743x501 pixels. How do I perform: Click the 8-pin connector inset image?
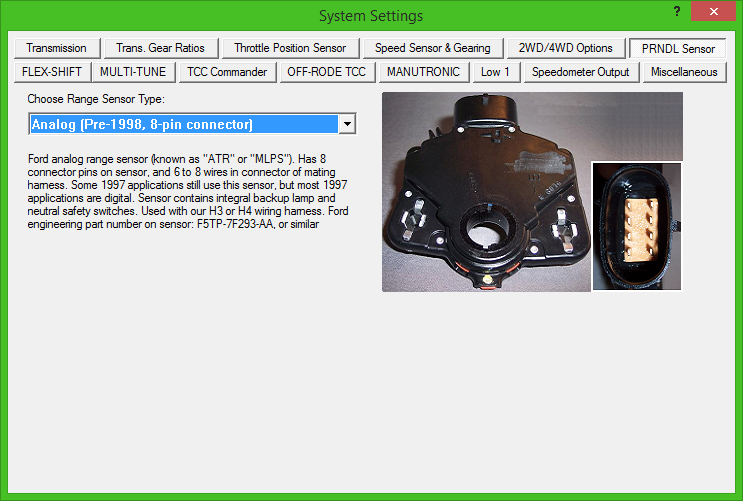pyautogui.click(x=637, y=226)
